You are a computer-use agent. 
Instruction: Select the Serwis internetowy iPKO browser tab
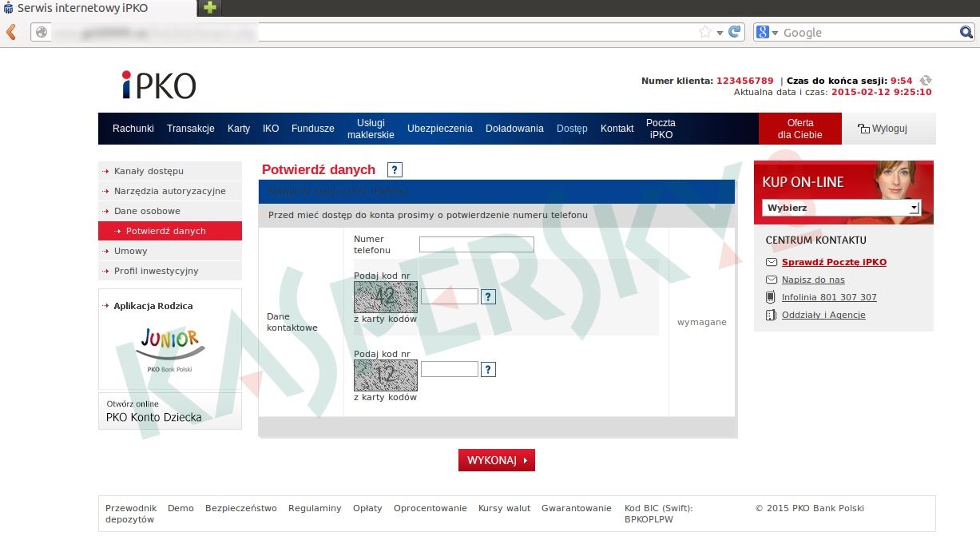(x=98, y=8)
